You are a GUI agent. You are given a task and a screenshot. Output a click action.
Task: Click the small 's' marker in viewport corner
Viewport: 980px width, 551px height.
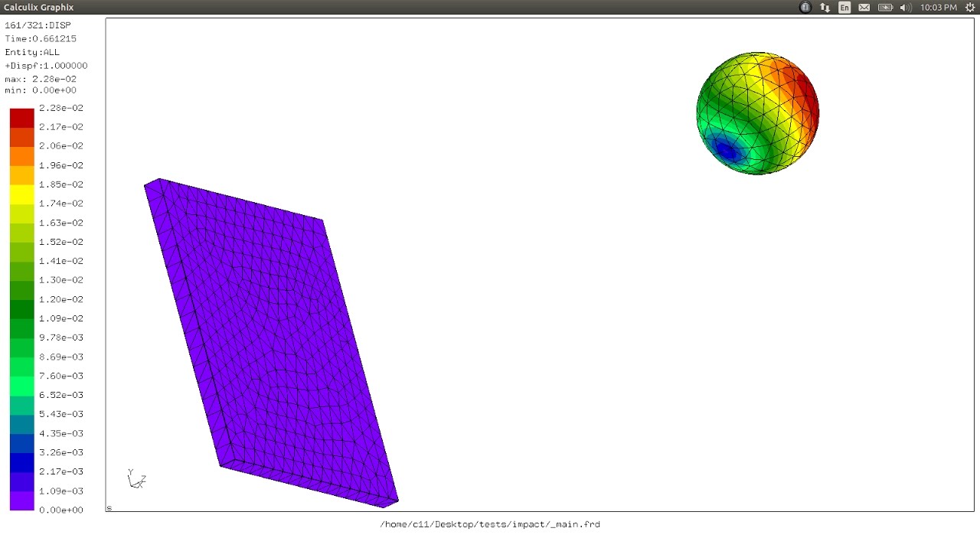point(109,508)
